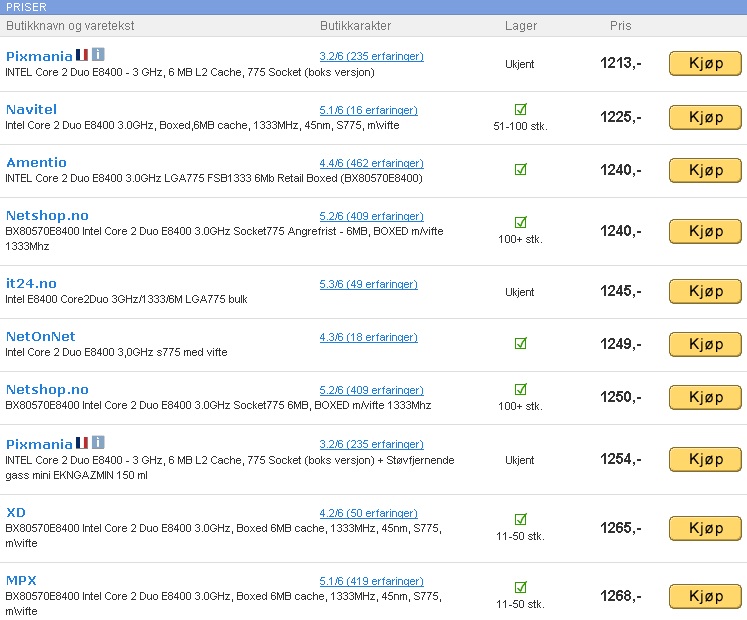This screenshot has width=747, height=620.
Task: Buy from Pixmania at 1213,-
Action: tap(706, 63)
